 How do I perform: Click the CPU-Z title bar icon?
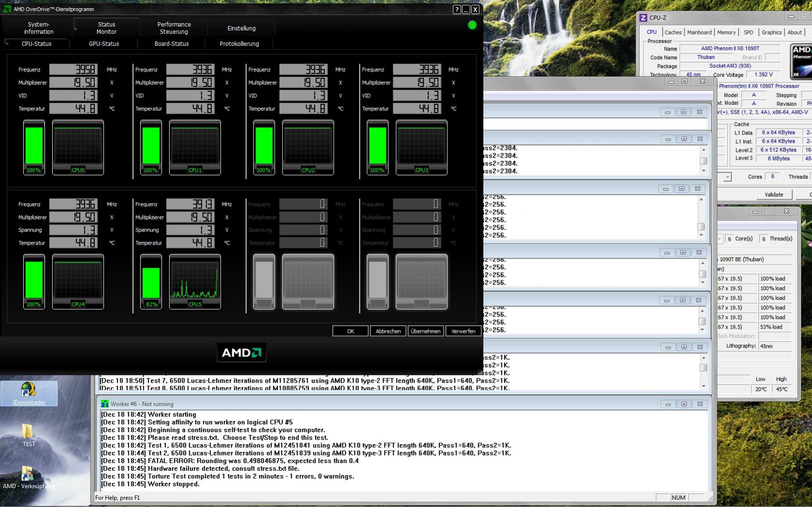click(x=643, y=18)
